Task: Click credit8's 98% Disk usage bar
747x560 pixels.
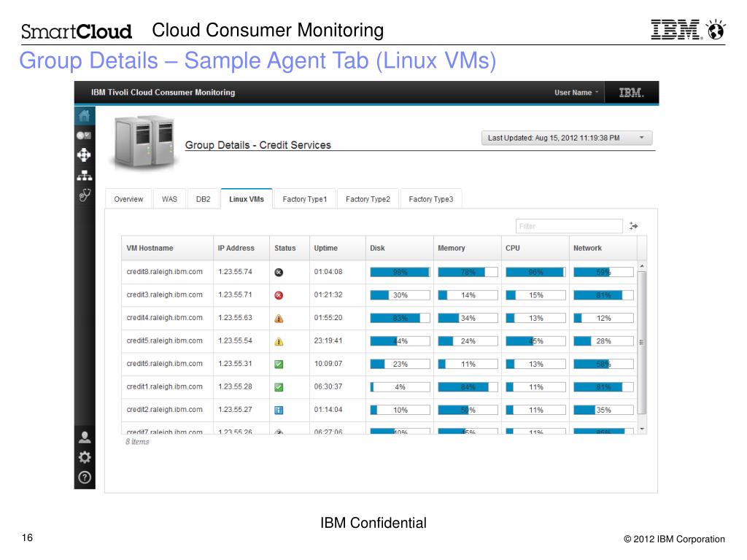Action: point(400,273)
